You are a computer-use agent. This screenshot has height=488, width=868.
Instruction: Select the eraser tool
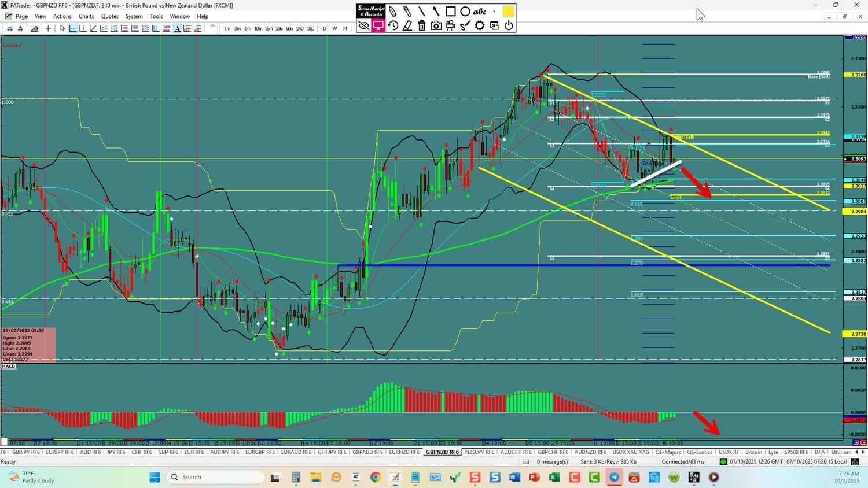pos(407,25)
